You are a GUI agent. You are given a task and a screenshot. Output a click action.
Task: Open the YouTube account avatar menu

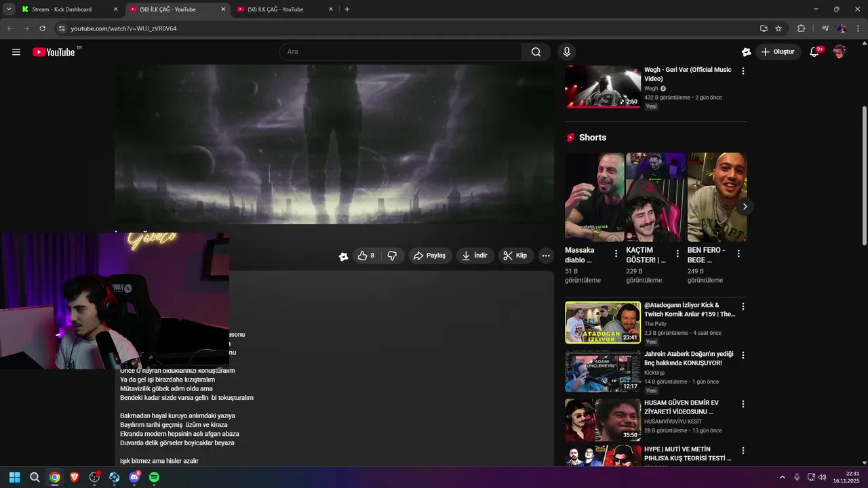point(840,52)
